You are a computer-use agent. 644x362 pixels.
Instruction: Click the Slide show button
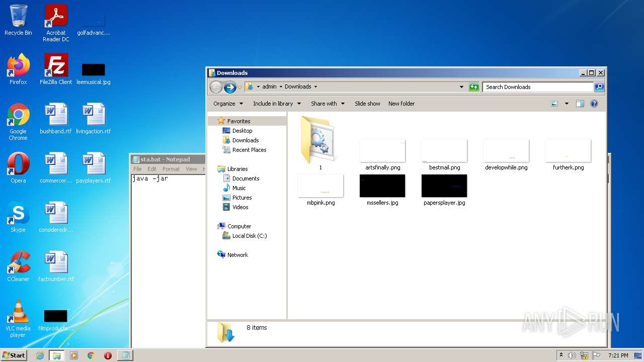(x=367, y=104)
